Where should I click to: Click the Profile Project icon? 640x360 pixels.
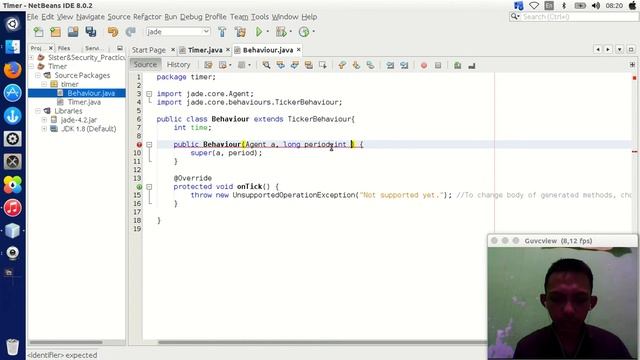304,32
